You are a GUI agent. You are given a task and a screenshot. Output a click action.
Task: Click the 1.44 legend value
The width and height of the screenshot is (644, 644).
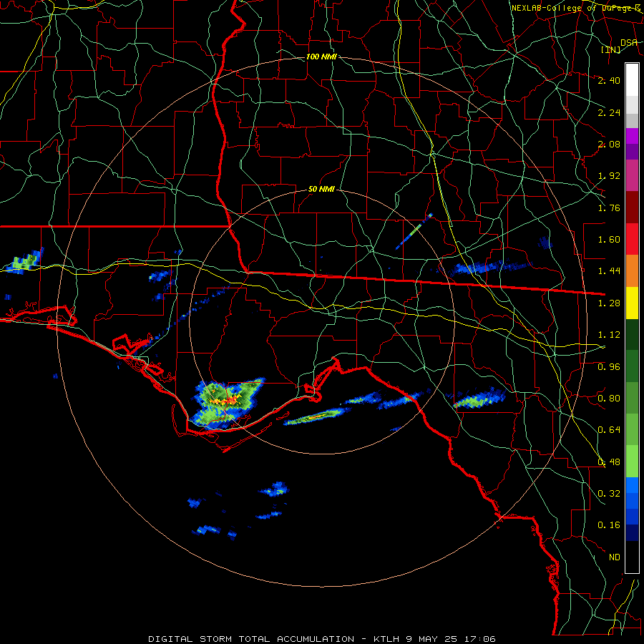coord(609,271)
